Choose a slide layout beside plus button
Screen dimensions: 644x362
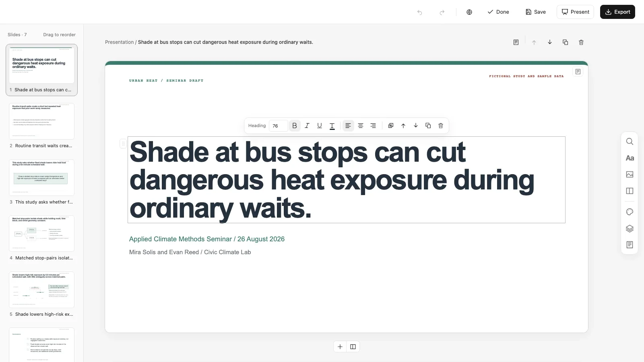(x=353, y=347)
